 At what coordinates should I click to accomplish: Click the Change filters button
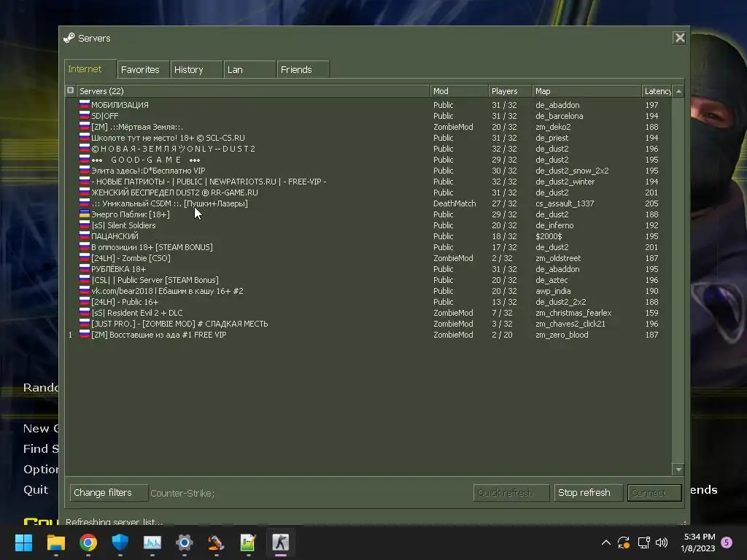point(109,492)
